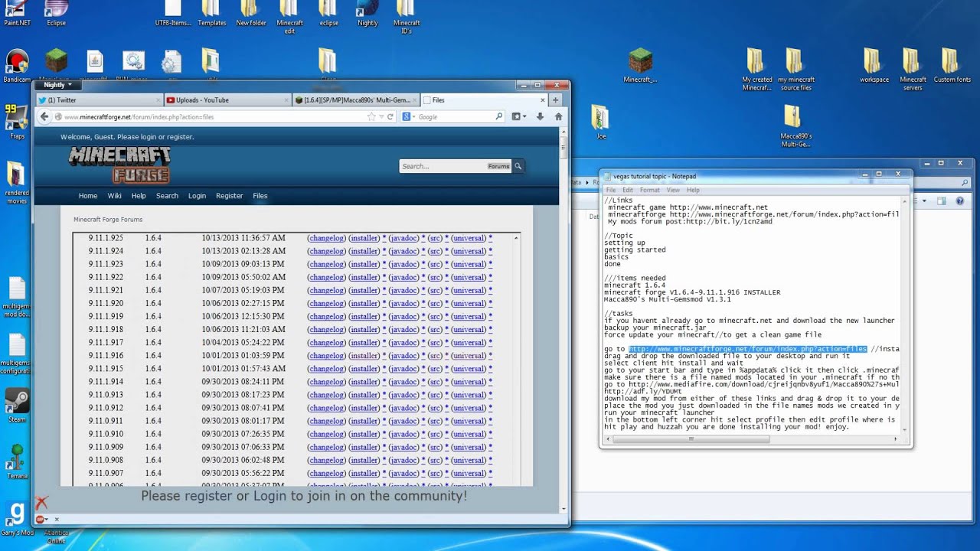The image size is (980, 551).
Task: Open the Notepad File menu
Action: click(x=611, y=190)
